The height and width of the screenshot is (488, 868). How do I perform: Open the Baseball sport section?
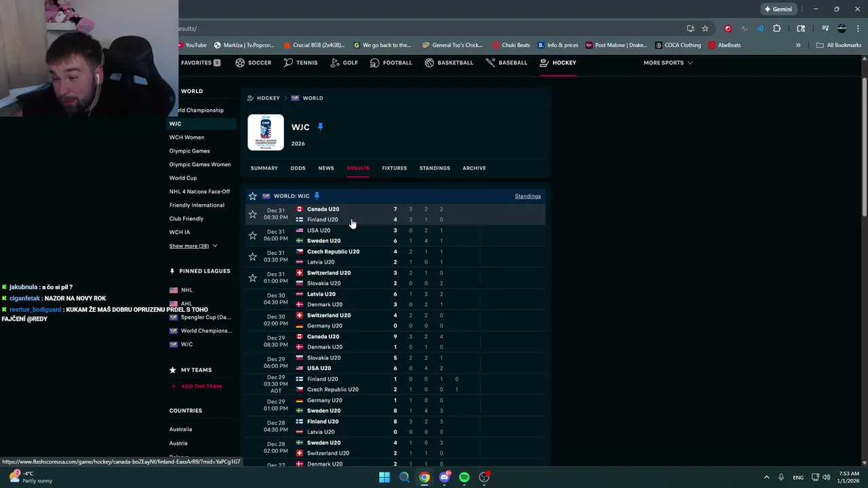point(507,62)
